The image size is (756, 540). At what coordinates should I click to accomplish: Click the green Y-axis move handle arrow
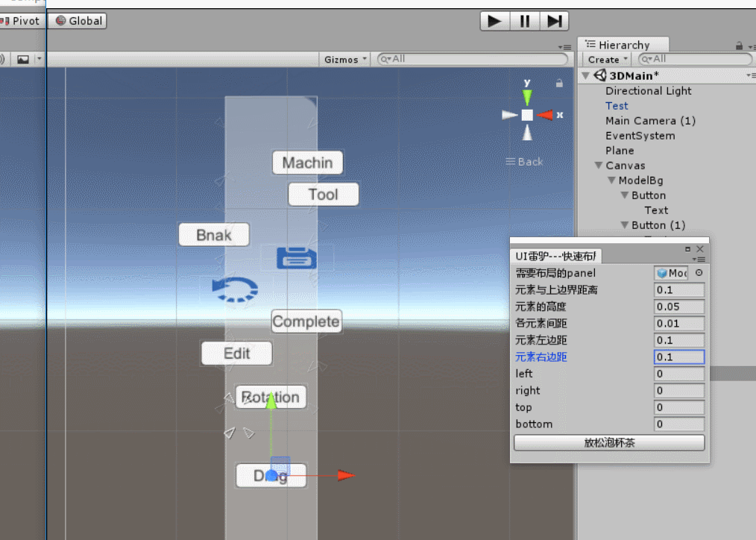(x=271, y=401)
